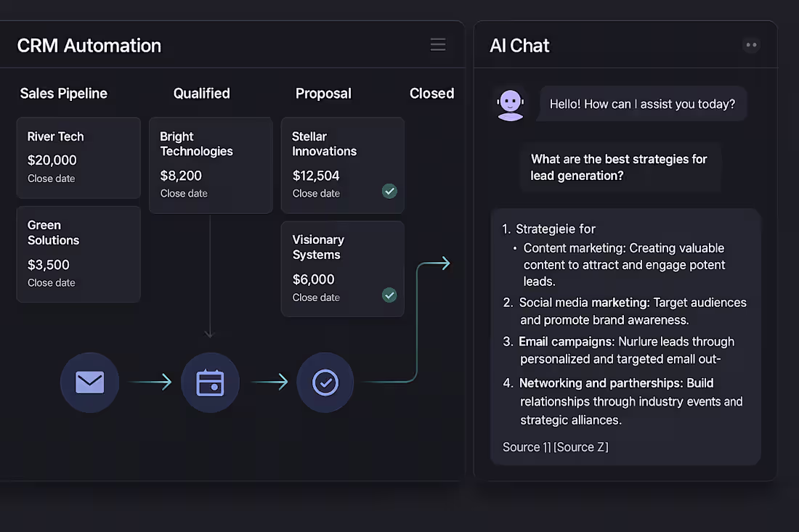Screen dimensions: 799x532
Task: Click the Sales Pipeline heading
Action: 63,93
